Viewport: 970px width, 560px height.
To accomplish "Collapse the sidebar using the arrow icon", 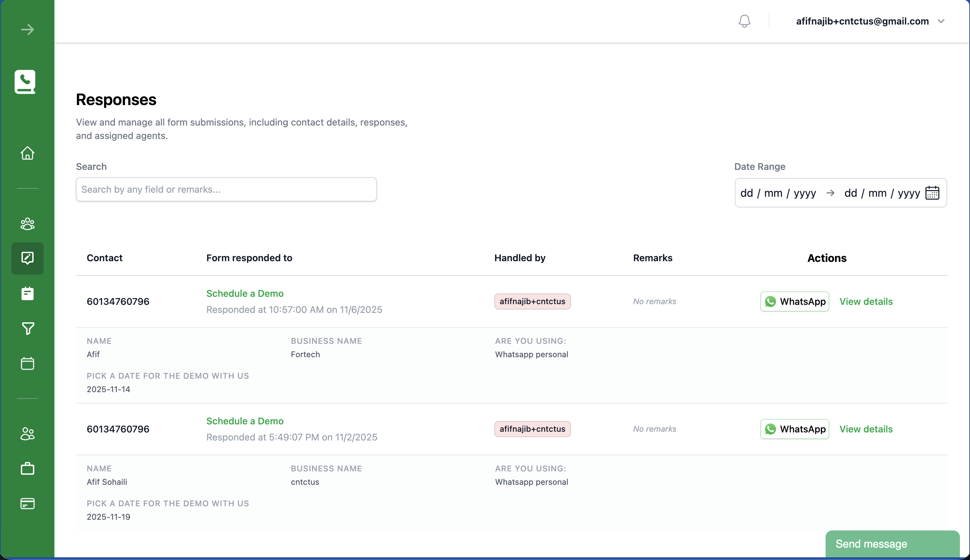I will (27, 29).
